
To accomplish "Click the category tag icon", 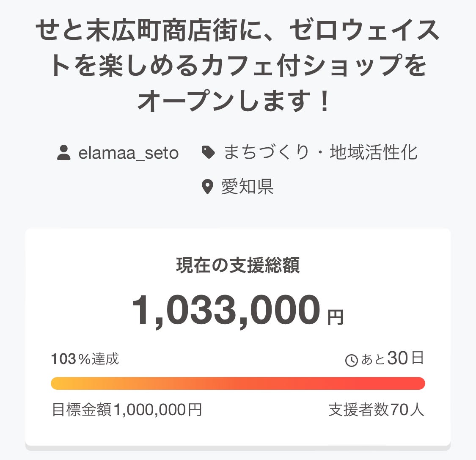I will click(208, 152).
